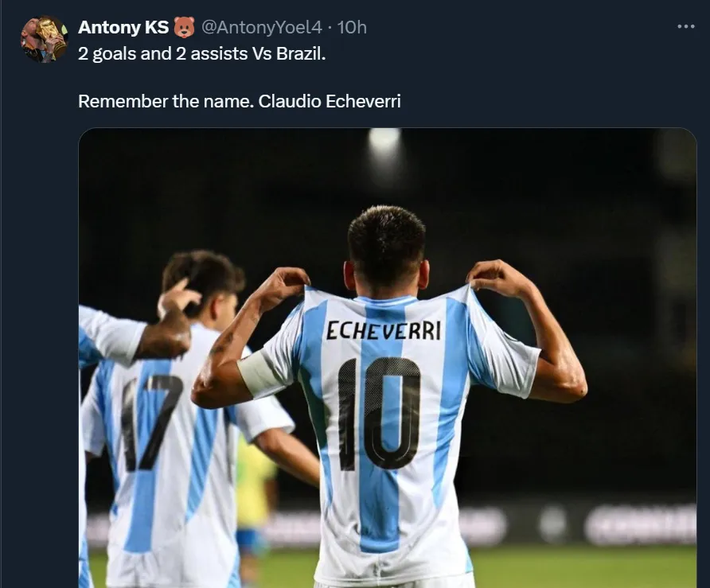The height and width of the screenshot is (588, 710).
Task: Click number 17 player's raised hand
Action: pyautogui.click(x=179, y=297)
